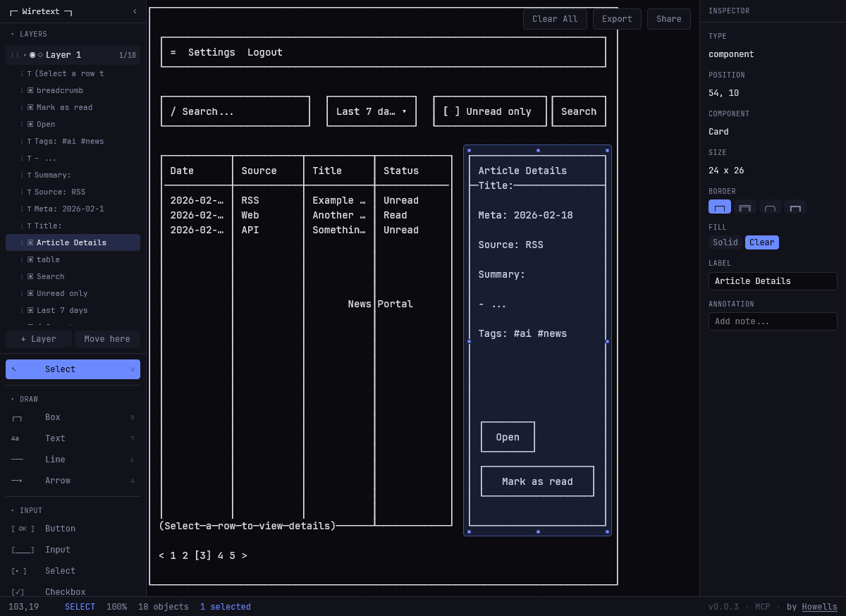Collapse the DRAW section

click(12, 400)
